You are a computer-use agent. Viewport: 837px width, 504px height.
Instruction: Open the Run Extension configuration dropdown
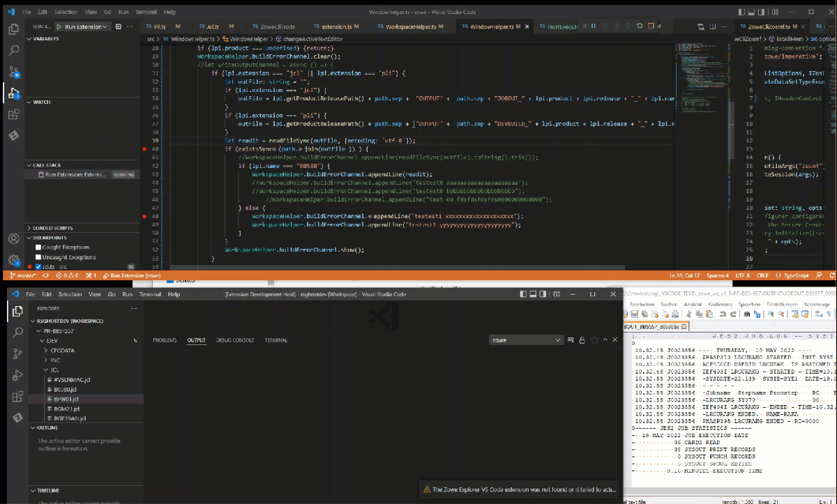click(x=84, y=26)
